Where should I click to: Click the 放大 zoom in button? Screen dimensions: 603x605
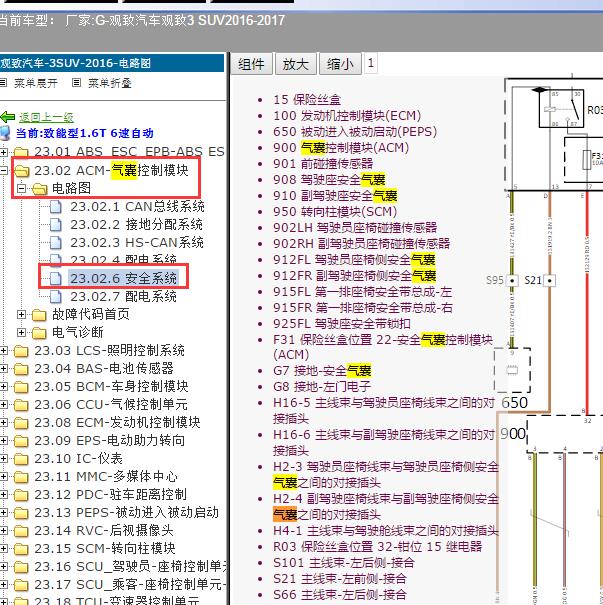296,64
